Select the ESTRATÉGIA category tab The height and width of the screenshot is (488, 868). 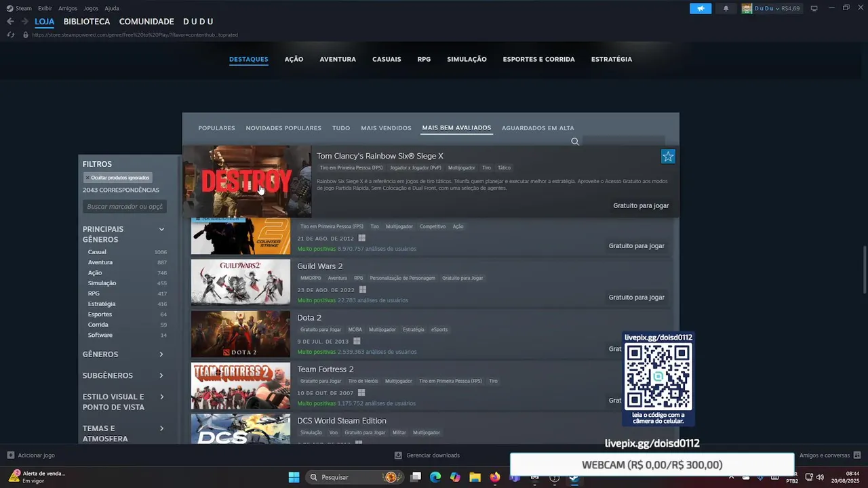click(612, 59)
